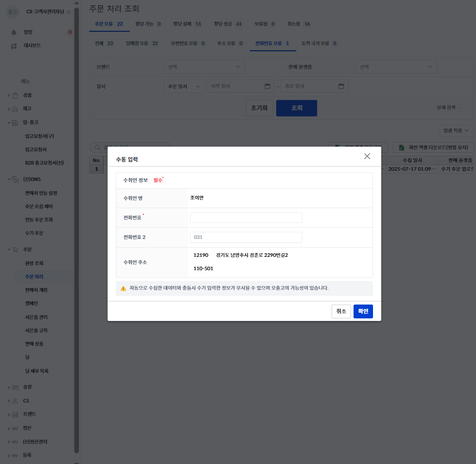The width and height of the screenshot is (476, 464).
Task: Click the 초기화 reset button
Action: pos(259,108)
